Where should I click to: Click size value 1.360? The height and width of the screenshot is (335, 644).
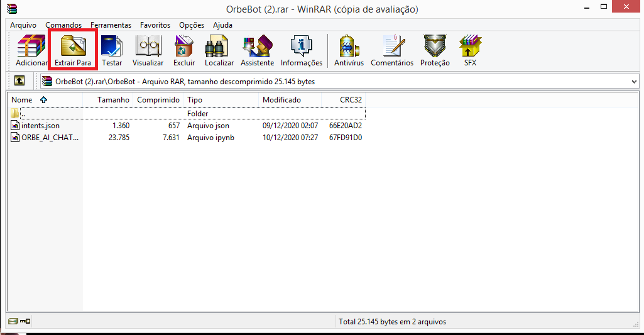click(121, 126)
